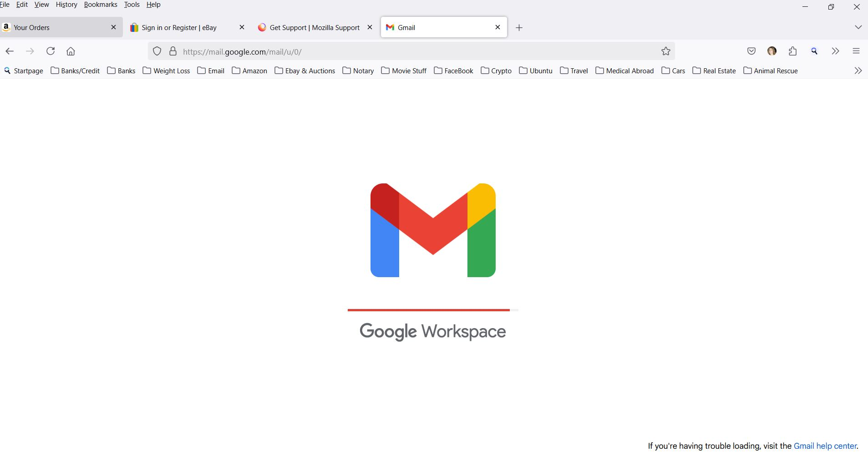Image resolution: width=868 pixels, height=461 pixels.
Task: Open the Real Estate bookmark folder
Action: (714, 71)
